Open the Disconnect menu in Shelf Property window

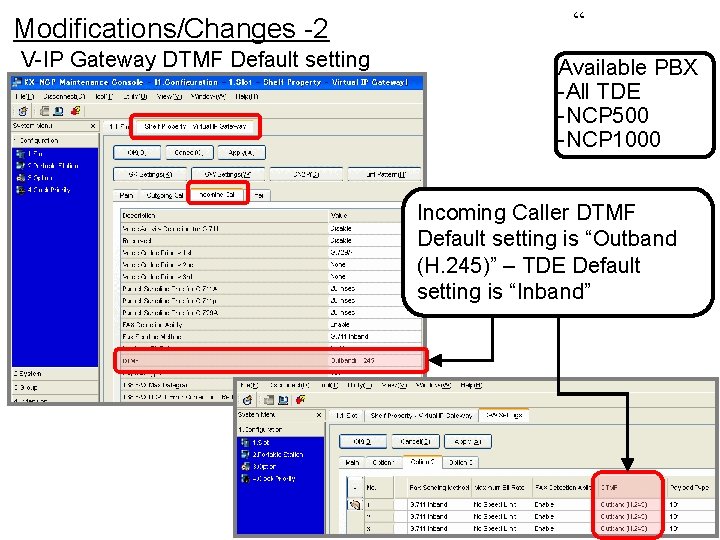[x=64, y=96]
